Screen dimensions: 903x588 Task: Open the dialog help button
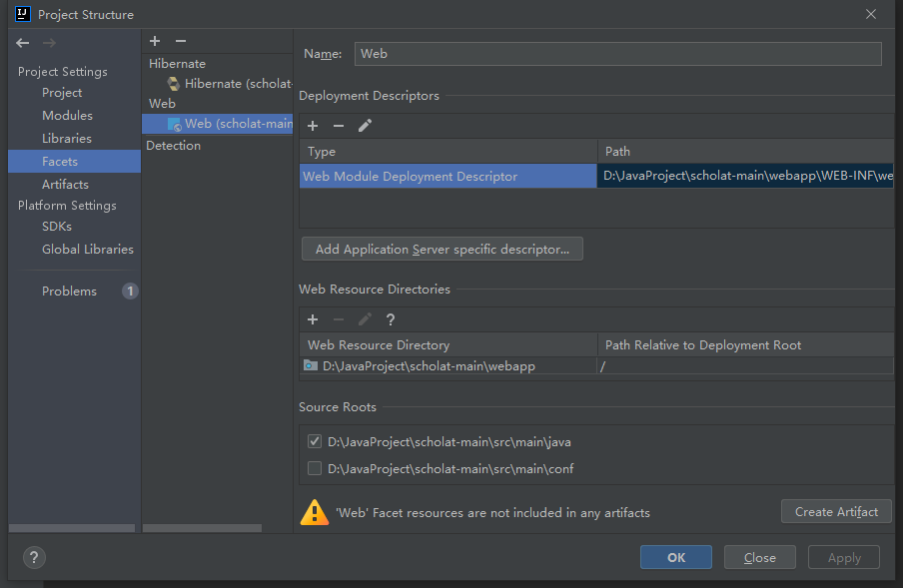pyautogui.click(x=34, y=557)
